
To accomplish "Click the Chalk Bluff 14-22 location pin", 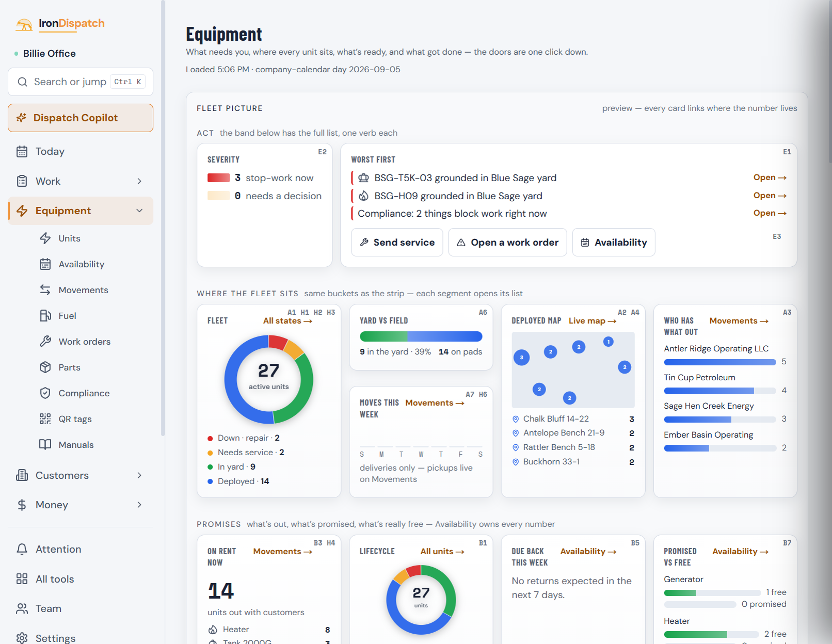I will tap(515, 419).
